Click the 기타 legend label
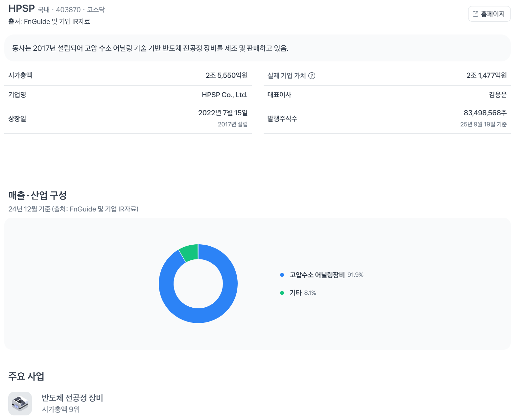522x420 pixels. pos(296,293)
